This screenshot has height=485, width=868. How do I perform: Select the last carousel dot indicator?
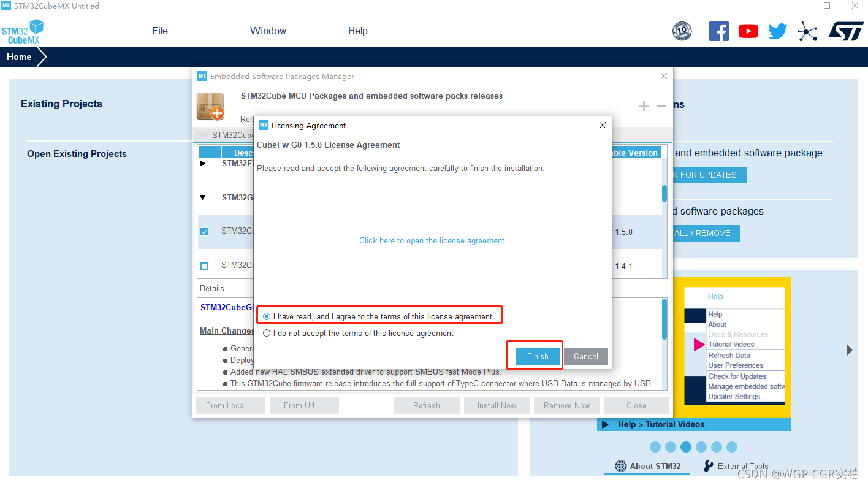pyautogui.click(x=732, y=447)
